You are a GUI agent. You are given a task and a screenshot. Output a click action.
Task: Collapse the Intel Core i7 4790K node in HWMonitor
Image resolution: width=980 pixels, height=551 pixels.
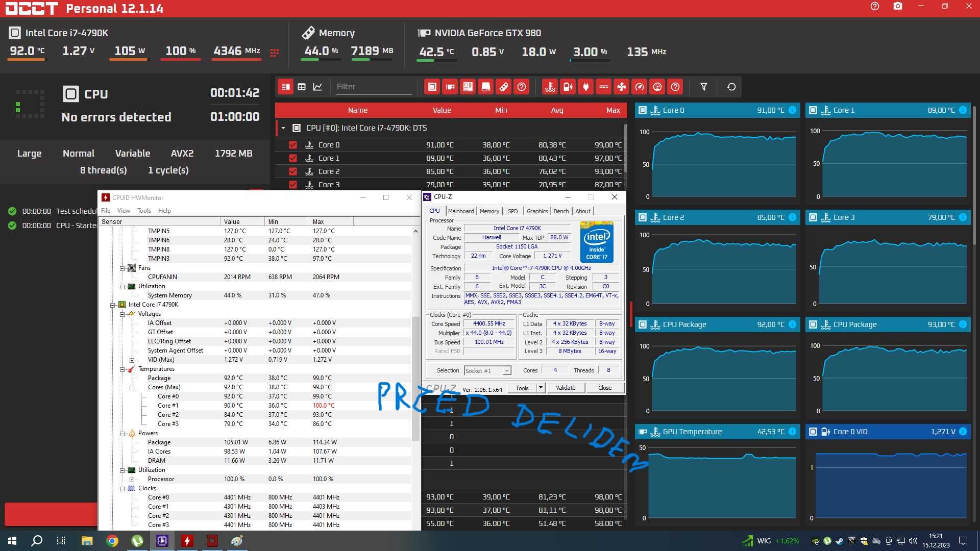[x=113, y=305]
